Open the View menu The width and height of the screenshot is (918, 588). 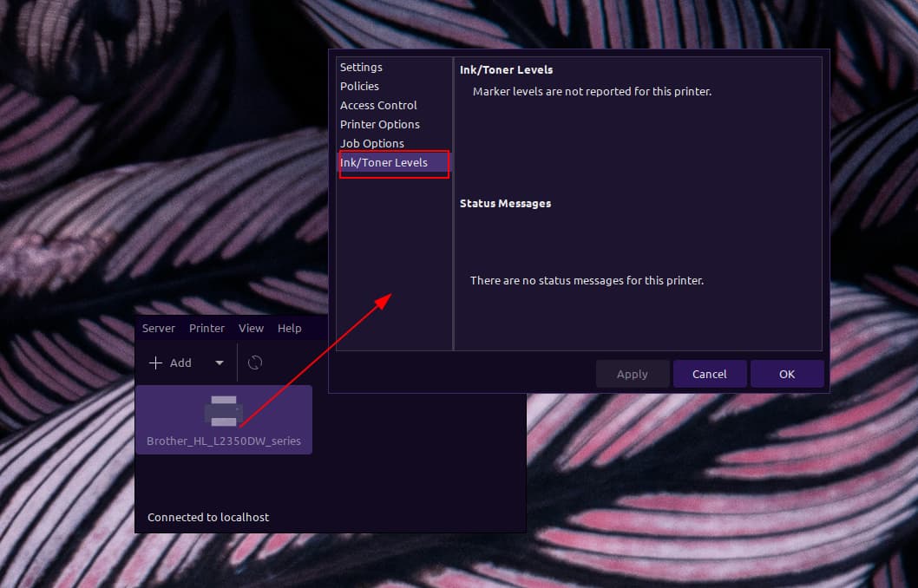[x=251, y=328]
